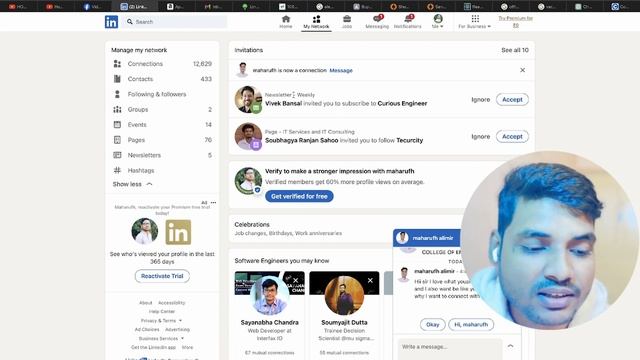Open the Jobs navigation icon

(x=347, y=22)
